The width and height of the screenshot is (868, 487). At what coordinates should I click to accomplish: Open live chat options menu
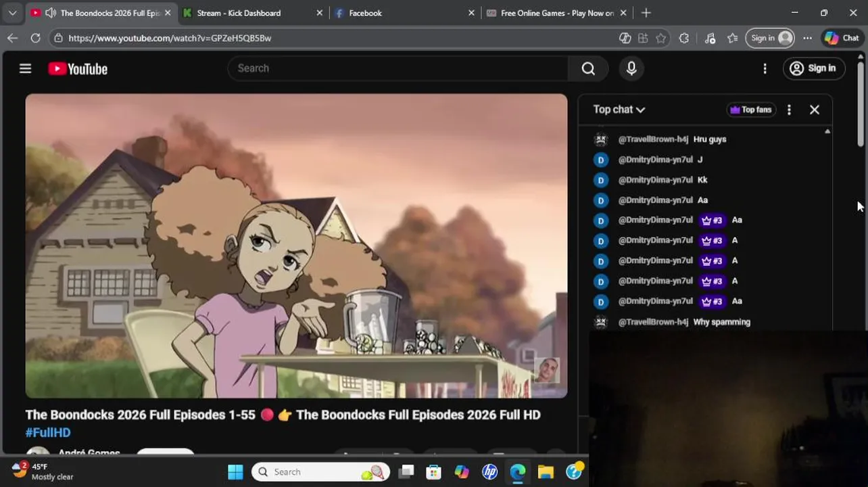(x=789, y=110)
